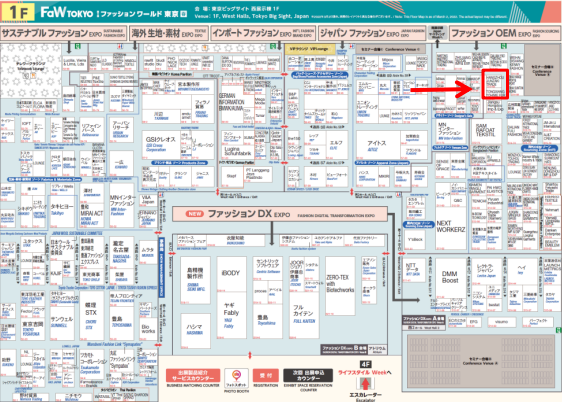The width and height of the screenshot is (562, 402).
Task: Click the 帝人フロンティア booth
Action: (x=121, y=298)
